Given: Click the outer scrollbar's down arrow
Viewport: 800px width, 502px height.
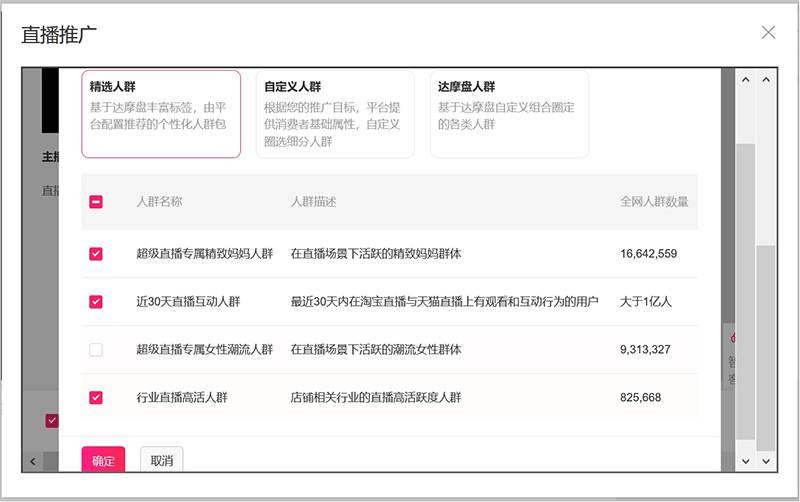Looking at the screenshot, I should (x=767, y=460).
